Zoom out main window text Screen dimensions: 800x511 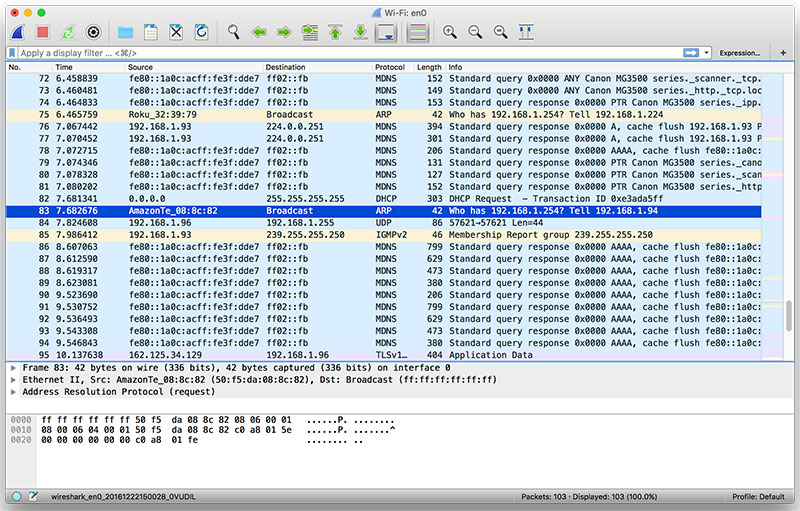[x=475, y=33]
